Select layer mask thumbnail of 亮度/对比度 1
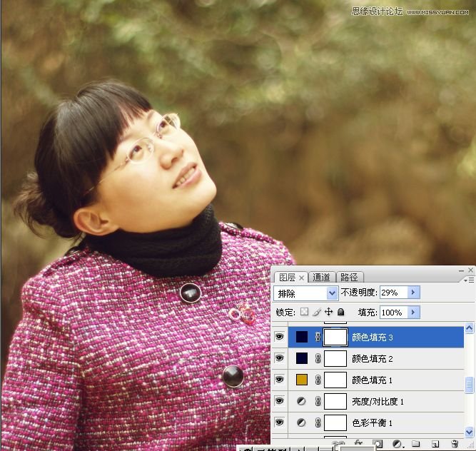 pyautogui.click(x=335, y=401)
